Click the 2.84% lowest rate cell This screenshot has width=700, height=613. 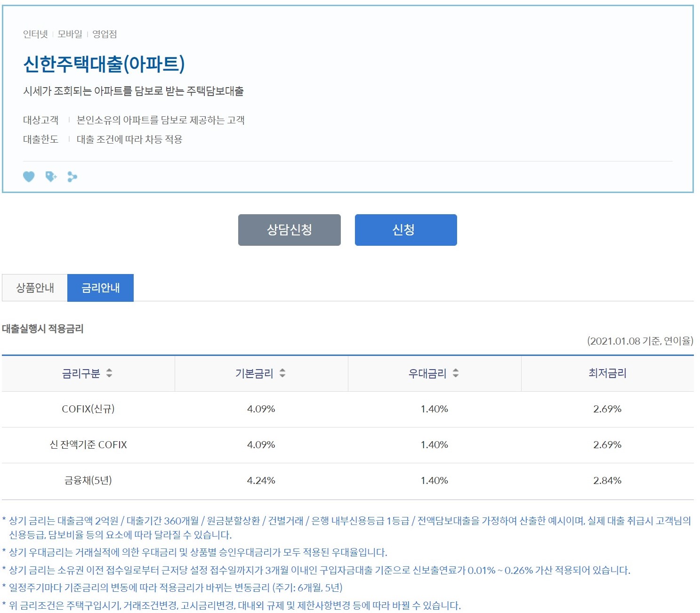coord(607,481)
